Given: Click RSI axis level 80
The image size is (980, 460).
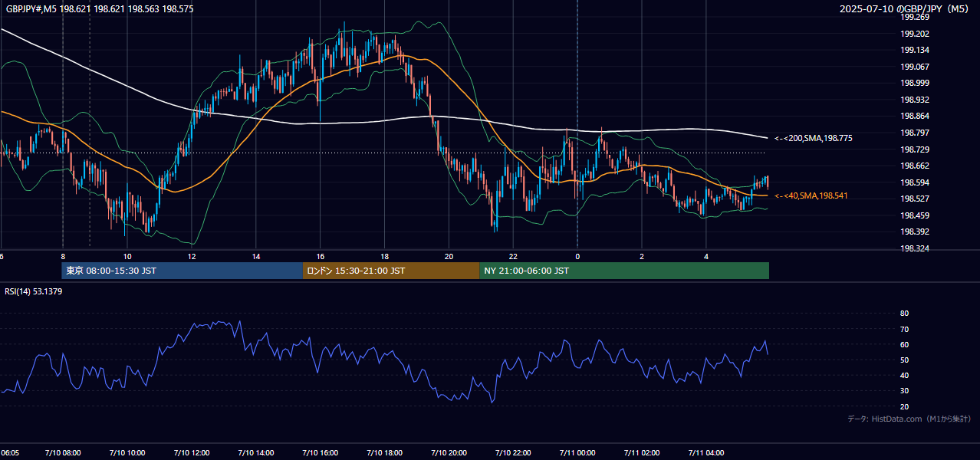Looking at the screenshot, I should click(904, 314).
